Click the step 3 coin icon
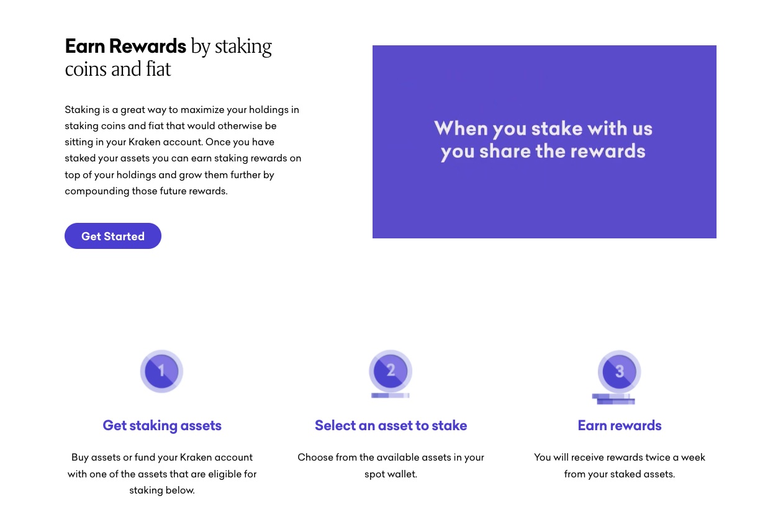This screenshot has width=778, height=532. (x=619, y=372)
